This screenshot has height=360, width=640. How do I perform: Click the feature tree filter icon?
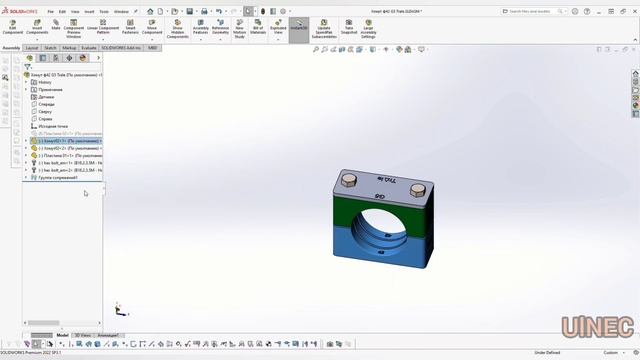(x=27, y=67)
